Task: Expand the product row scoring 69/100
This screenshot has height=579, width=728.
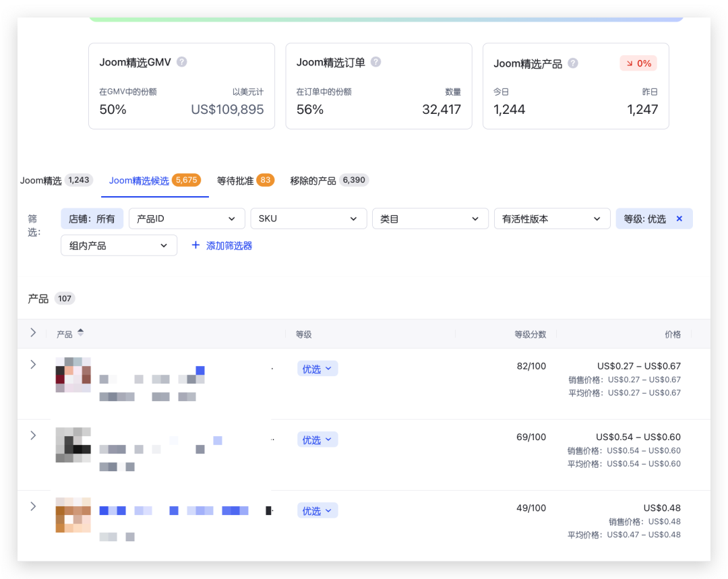Action: click(33, 435)
